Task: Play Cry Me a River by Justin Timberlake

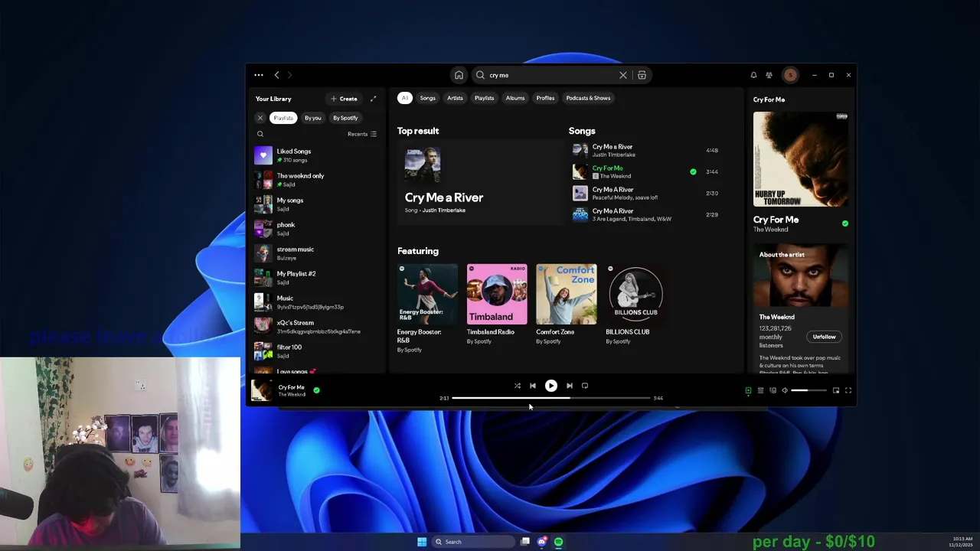Action: pos(647,151)
